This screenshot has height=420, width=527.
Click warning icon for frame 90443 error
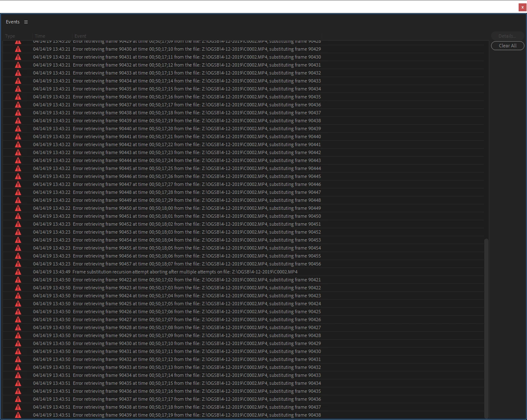pyautogui.click(x=18, y=152)
